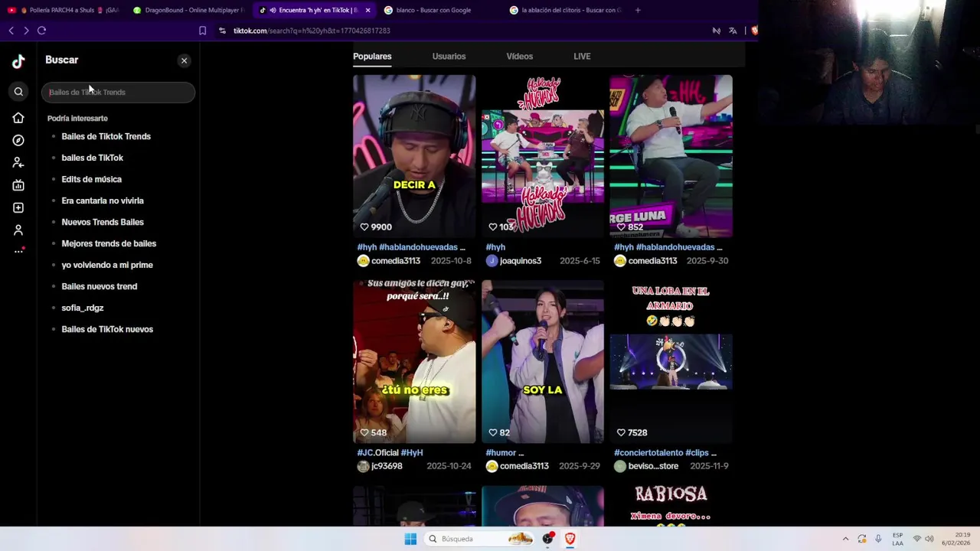
Task: Select the Videos results tab
Action: pos(519,56)
